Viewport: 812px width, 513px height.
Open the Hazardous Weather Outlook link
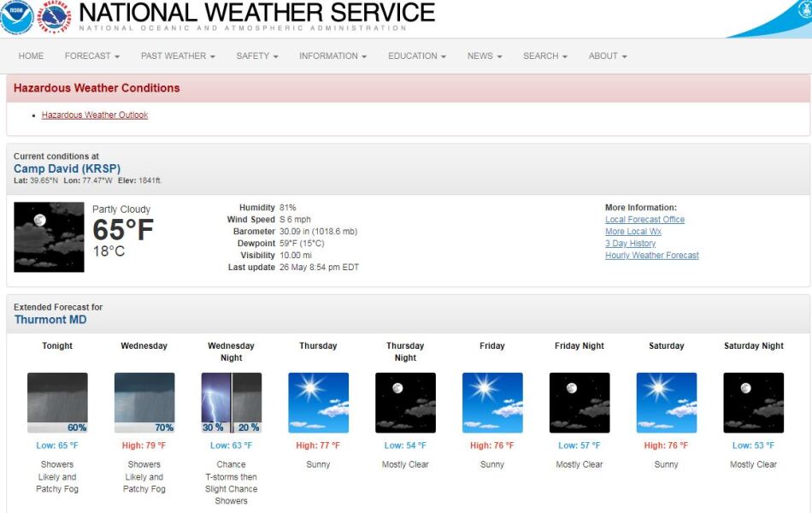tap(95, 115)
